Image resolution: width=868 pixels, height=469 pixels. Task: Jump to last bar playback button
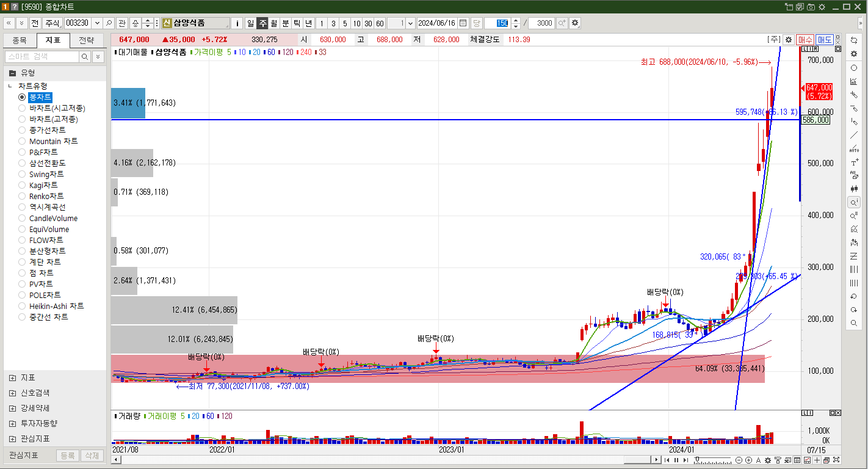[x=685, y=460]
